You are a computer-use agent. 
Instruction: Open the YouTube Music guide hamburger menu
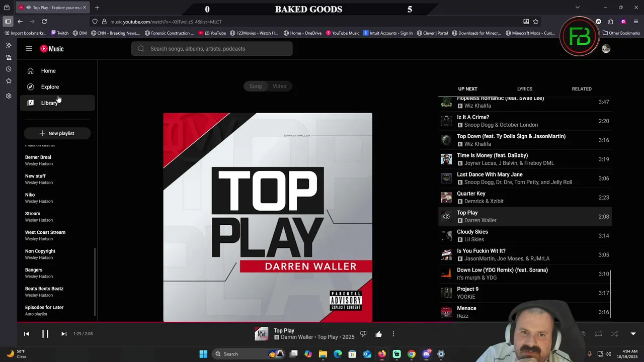pos(29,49)
